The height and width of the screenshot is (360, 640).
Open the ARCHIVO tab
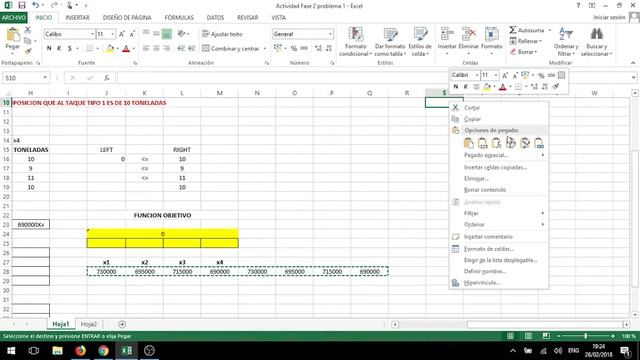[13, 18]
